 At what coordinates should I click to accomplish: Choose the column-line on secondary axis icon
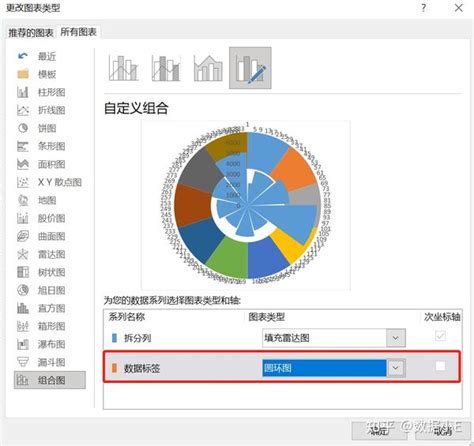tap(166, 68)
